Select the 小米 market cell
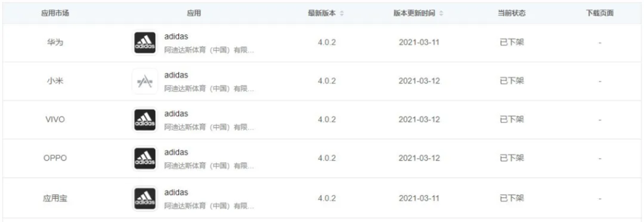Screen dimensions: 644x222 click(55, 81)
